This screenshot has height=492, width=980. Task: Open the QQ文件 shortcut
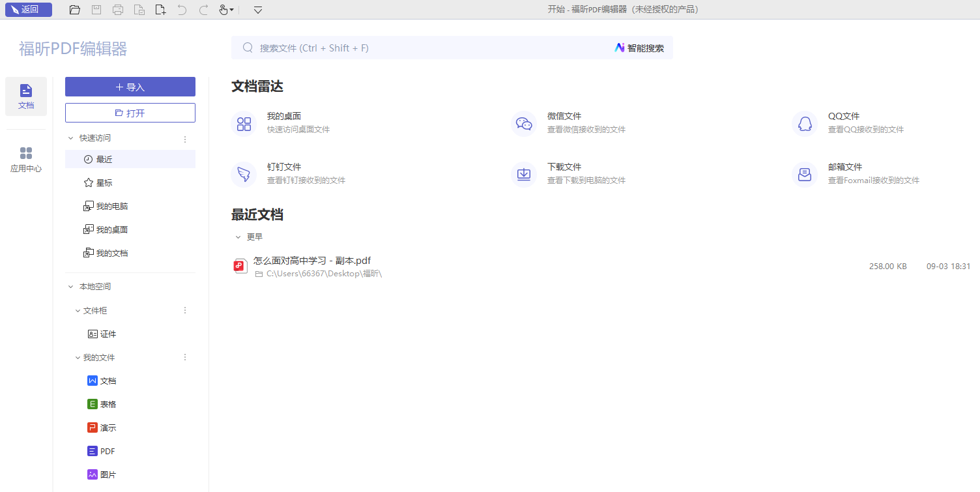(x=844, y=123)
